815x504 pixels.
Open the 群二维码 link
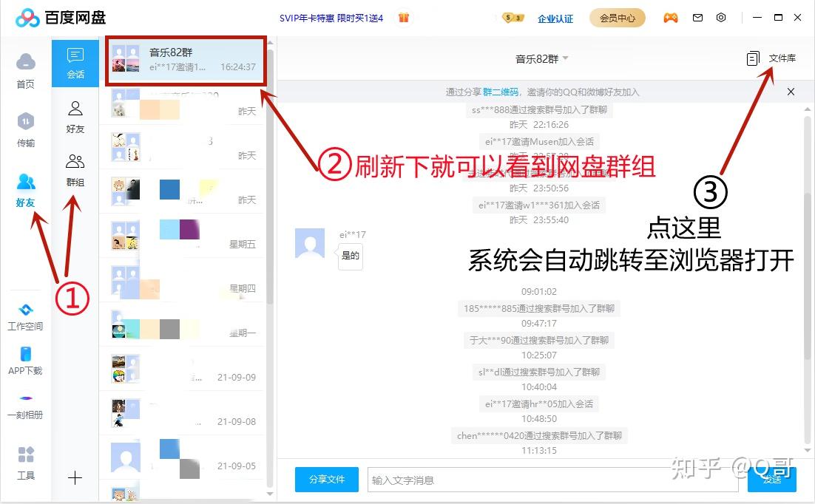click(x=501, y=92)
